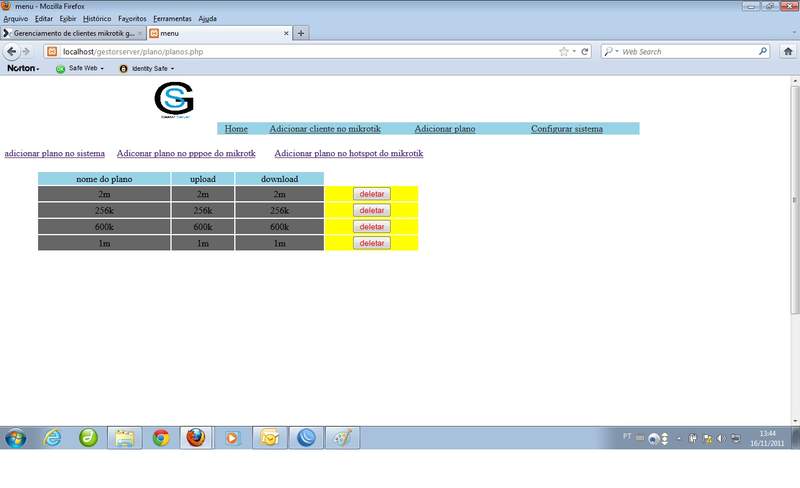Image resolution: width=800 pixels, height=488 pixels.
Task: Delete the 256k plan
Action: (372, 210)
